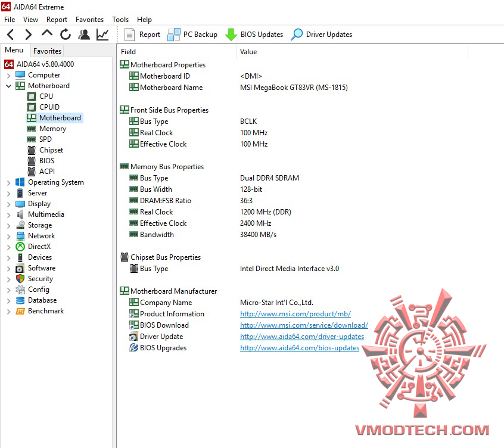Switch to the Favorites tab
504x448 pixels.
47,51
